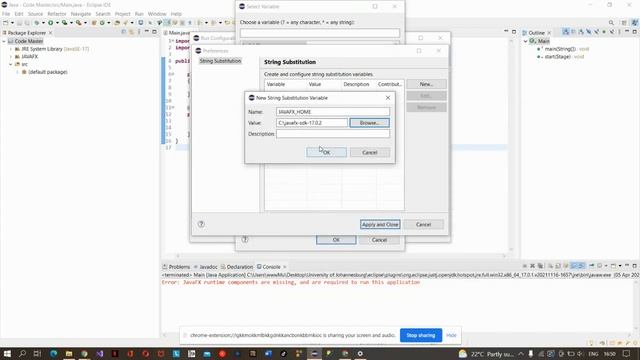The image size is (640, 360).
Task: Close the New String Substitution Variable dialog
Action: [x=388, y=98]
